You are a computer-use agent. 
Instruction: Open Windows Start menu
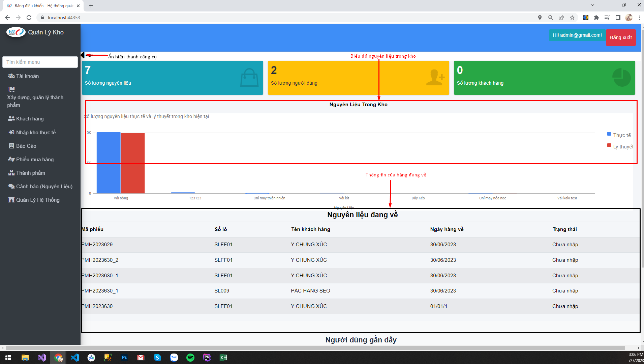tap(8, 358)
